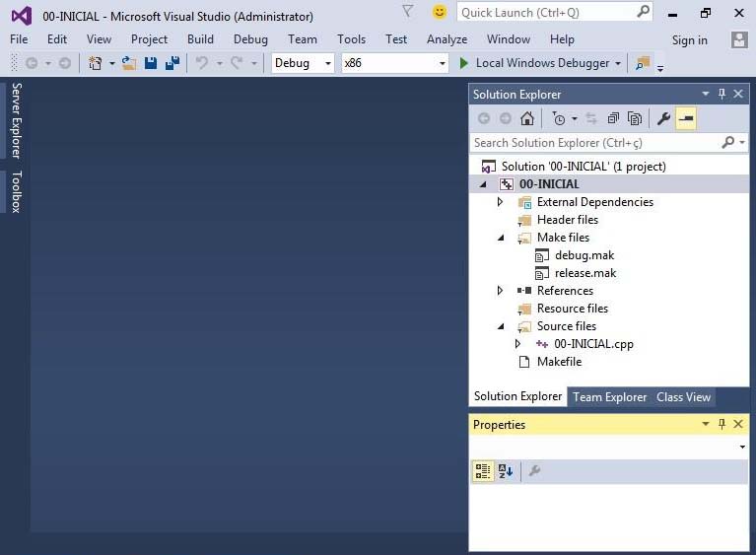Open the Debug menu
Image resolution: width=756 pixels, height=555 pixels.
click(250, 39)
